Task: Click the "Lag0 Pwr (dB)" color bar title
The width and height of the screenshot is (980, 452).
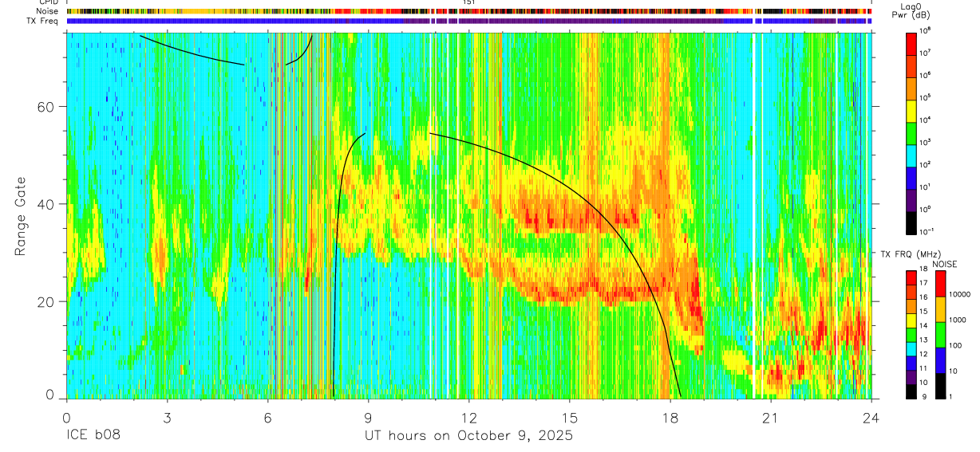Action: coord(911,11)
